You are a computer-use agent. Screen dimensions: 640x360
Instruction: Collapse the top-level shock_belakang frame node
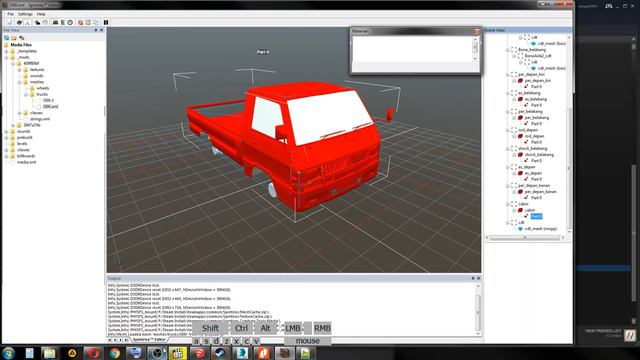(508, 149)
